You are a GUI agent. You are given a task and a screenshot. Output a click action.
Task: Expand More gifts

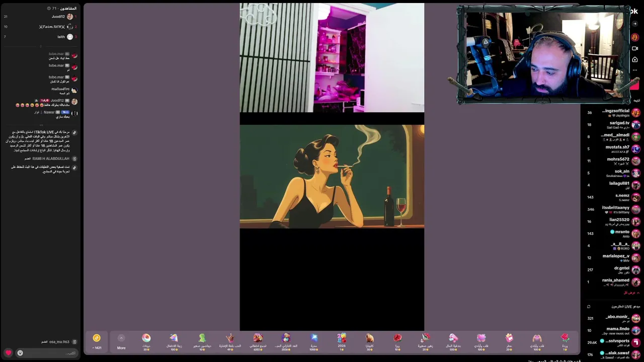coord(121,341)
